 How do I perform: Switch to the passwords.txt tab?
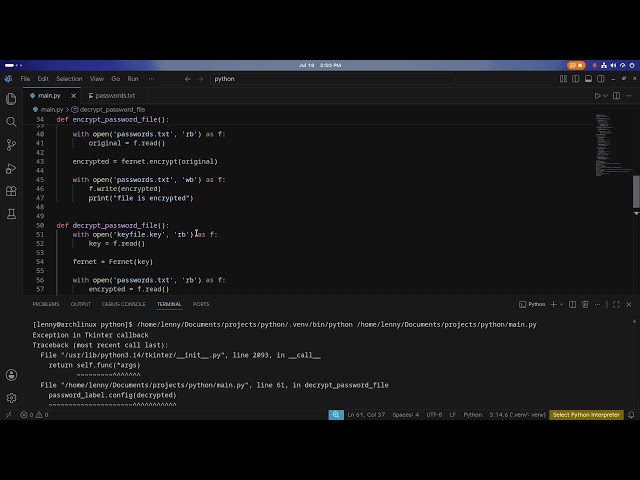pos(115,96)
